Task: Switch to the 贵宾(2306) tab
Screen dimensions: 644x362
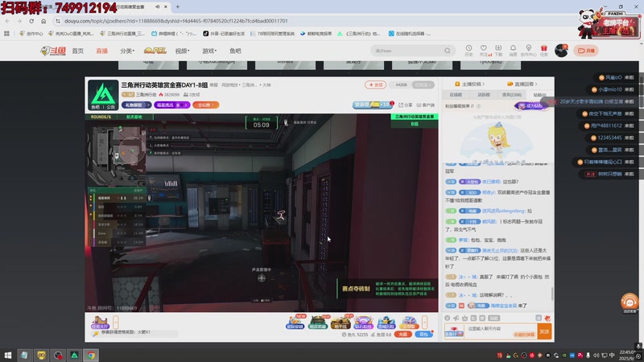Action: [x=512, y=95]
